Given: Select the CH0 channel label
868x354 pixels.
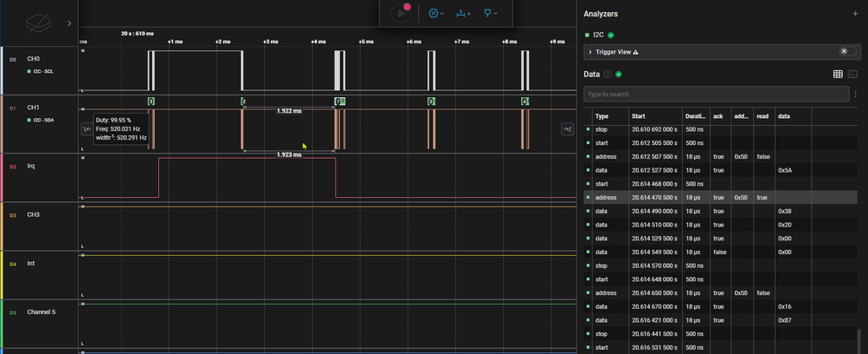Looking at the screenshot, I should click(x=33, y=59).
